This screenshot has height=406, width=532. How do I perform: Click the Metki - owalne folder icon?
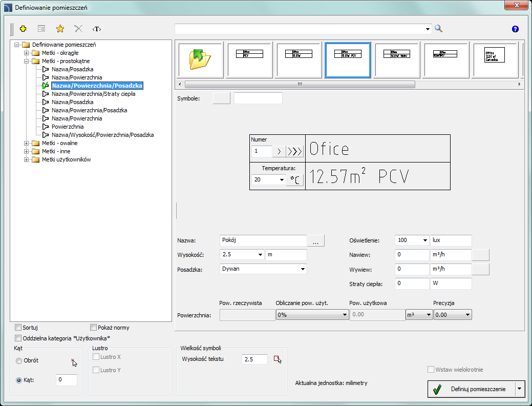(36, 143)
